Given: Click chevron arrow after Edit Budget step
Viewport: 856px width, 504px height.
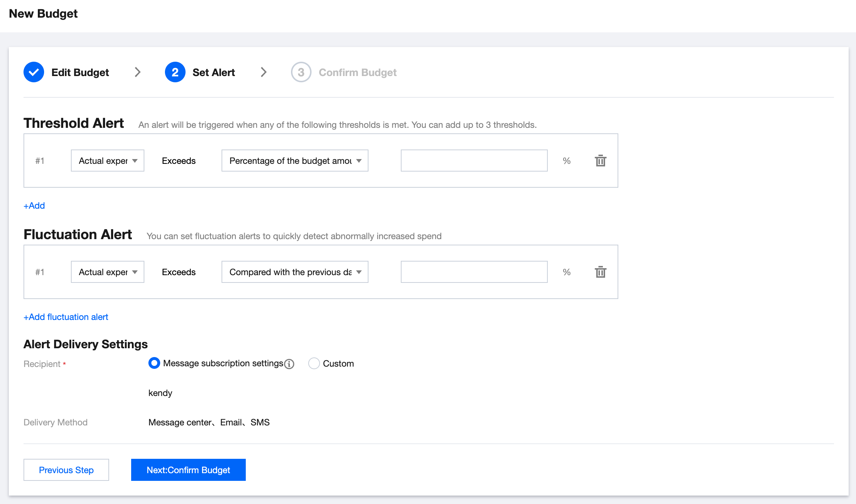Looking at the screenshot, I should 138,72.
